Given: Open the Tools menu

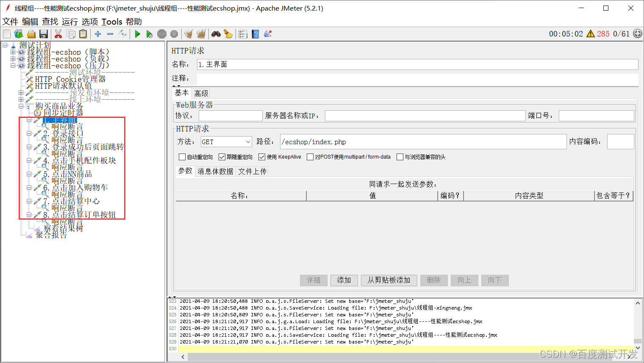Looking at the screenshot, I should [112, 22].
